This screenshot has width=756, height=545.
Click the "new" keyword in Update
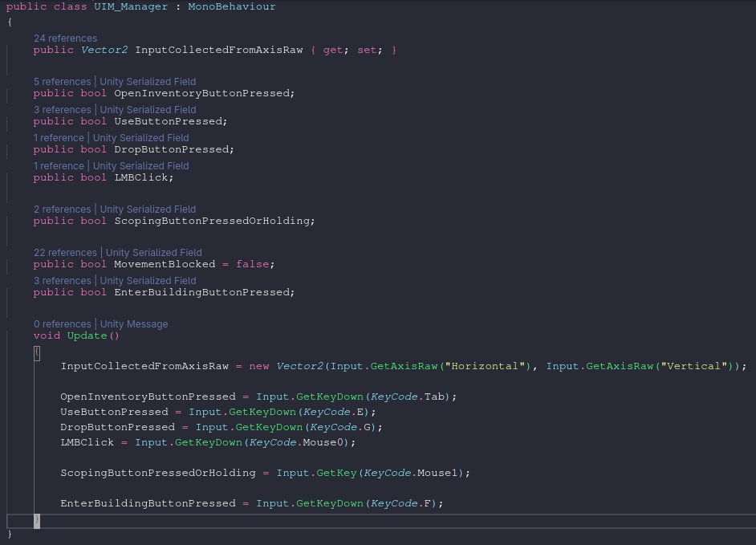click(x=259, y=366)
